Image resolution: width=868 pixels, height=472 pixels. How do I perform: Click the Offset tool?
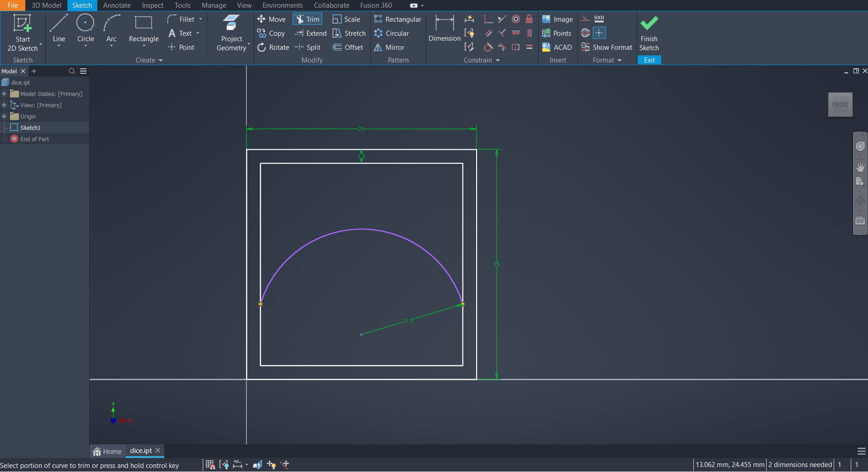[348, 47]
